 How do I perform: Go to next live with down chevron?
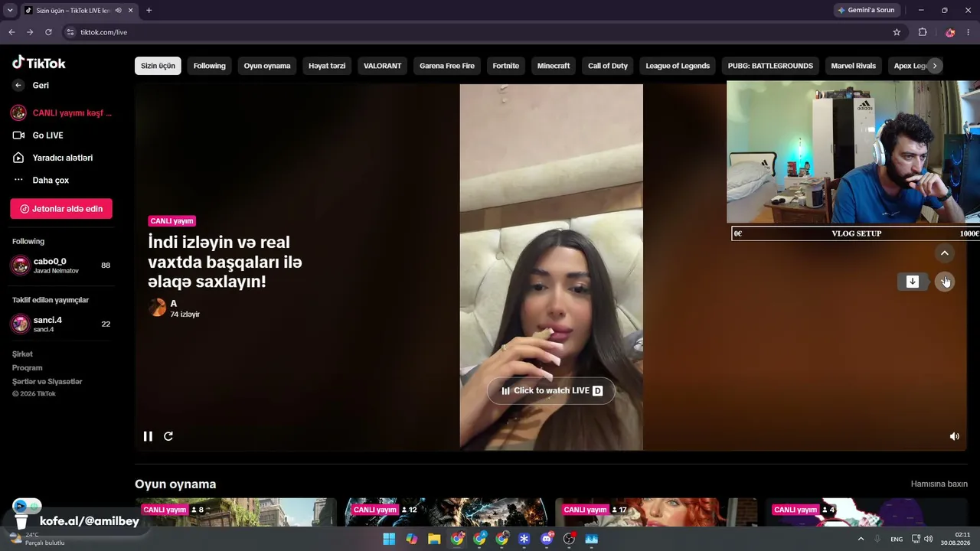[x=945, y=282]
